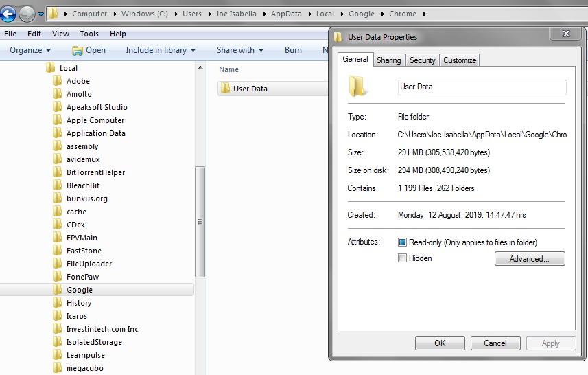The image size is (588, 375).
Task: Confirm with the OK button
Action: click(x=440, y=343)
